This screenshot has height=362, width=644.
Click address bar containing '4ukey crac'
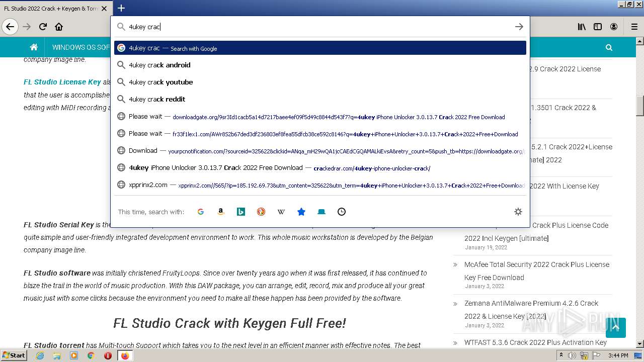[319, 27]
